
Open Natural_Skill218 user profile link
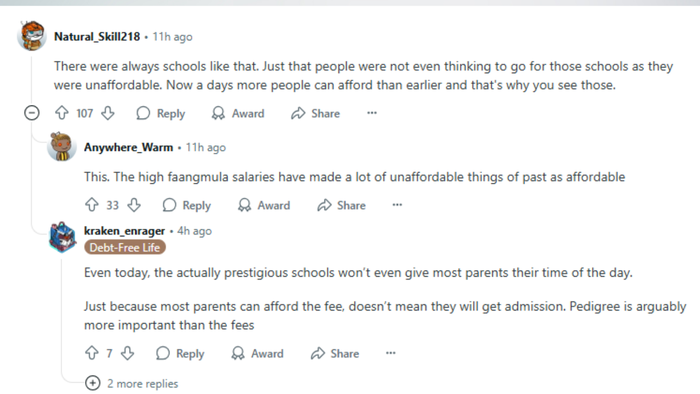tap(97, 37)
